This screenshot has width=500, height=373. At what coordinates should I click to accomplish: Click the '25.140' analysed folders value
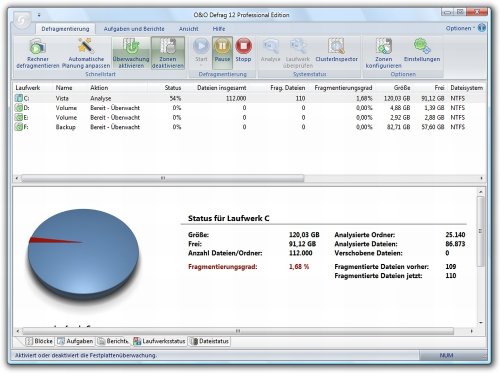point(455,235)
